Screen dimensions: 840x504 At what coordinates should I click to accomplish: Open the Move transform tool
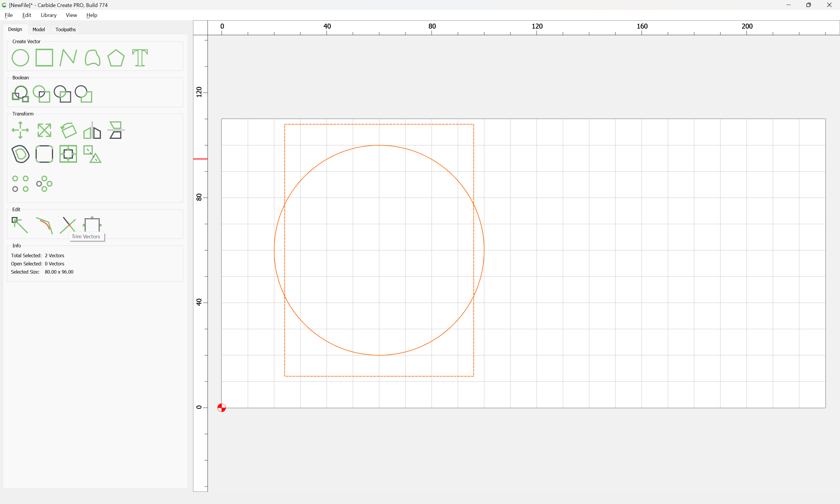point(20,130)
